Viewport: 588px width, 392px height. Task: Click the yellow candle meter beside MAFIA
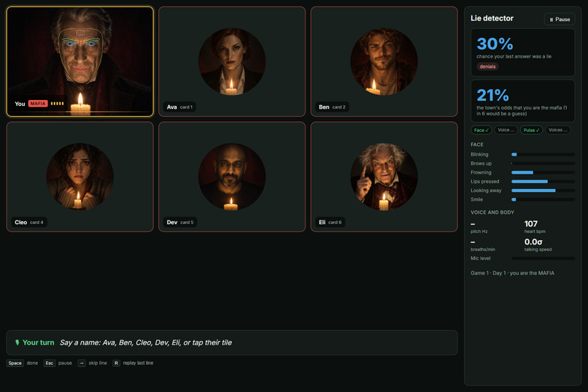(58, 104)
